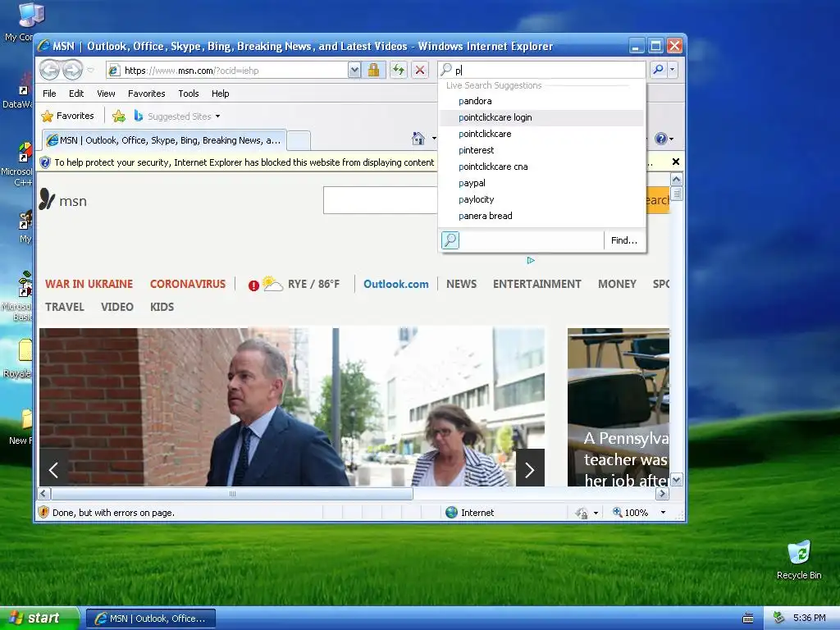Select the 'panera bread' suggestion

click(541, 216)
